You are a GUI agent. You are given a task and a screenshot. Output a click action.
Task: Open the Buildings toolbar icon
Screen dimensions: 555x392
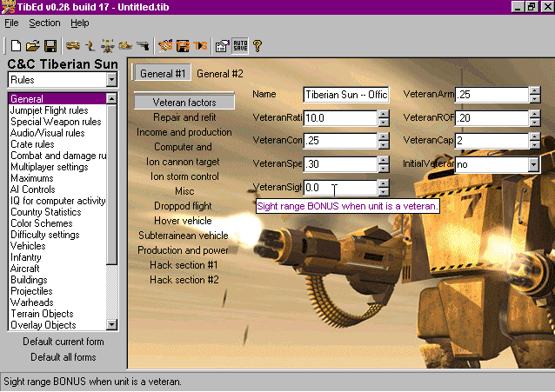(x=125, y=46)
